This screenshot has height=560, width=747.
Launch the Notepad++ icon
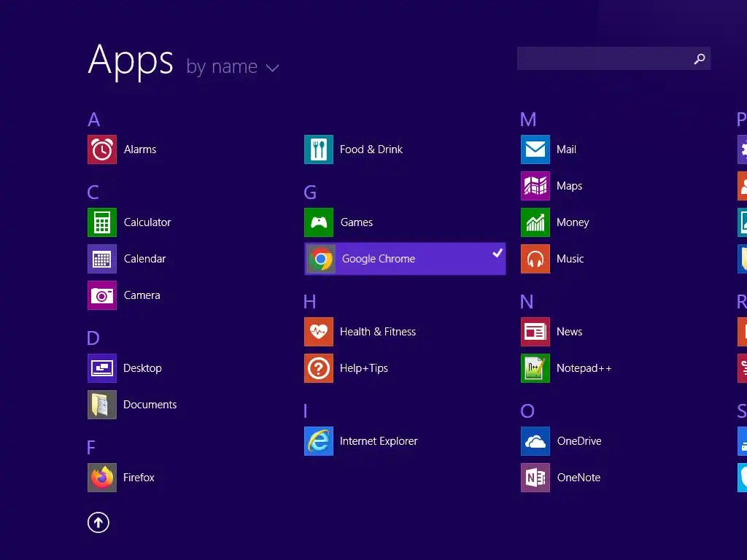tap(535, 368)
